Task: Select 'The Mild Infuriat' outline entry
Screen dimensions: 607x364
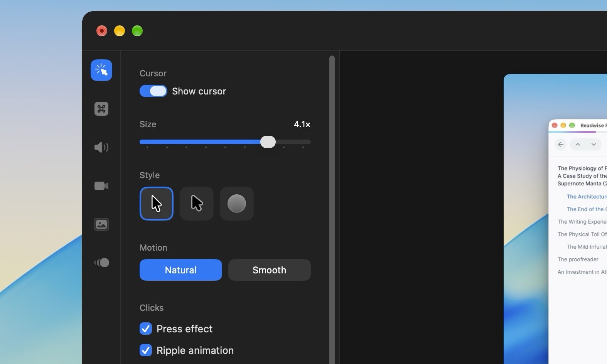Action: point(587,247)
